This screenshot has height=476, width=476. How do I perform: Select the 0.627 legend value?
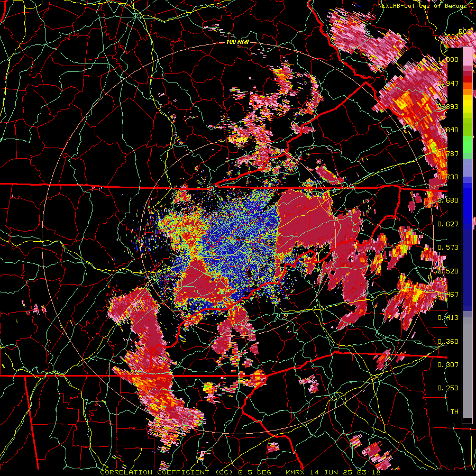point(448,224)
